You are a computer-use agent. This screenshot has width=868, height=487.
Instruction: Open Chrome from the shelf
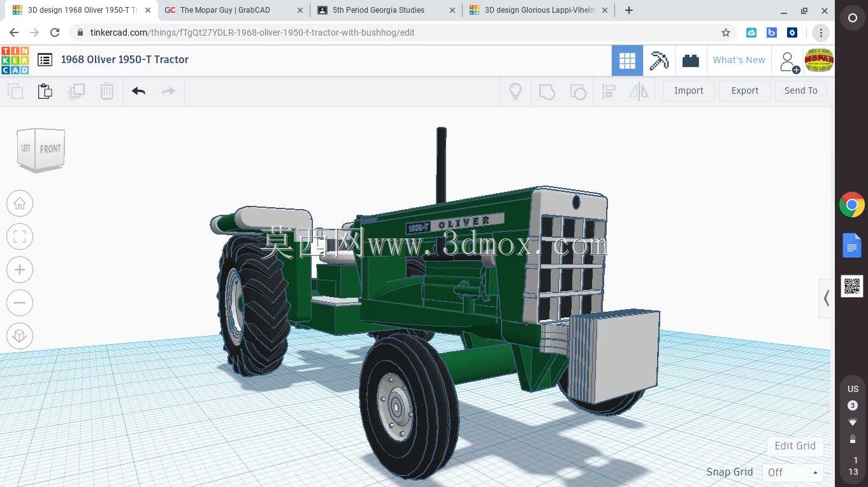[852, 205]
